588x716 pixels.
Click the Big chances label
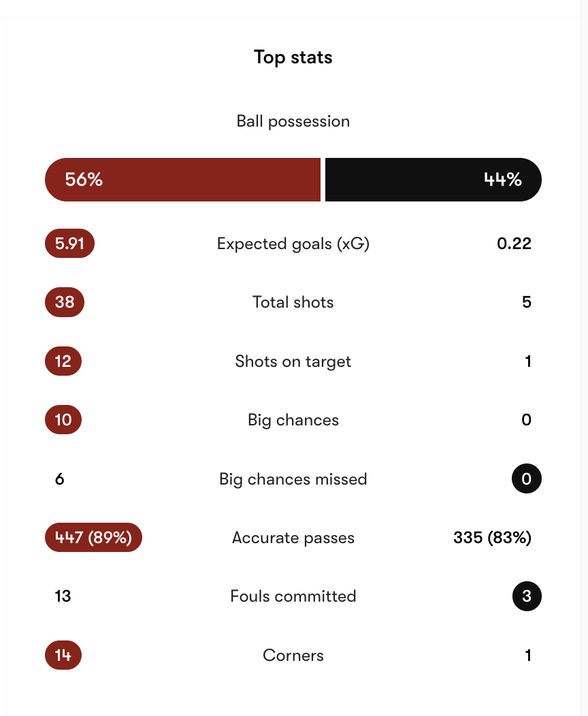tap(293, 420)
